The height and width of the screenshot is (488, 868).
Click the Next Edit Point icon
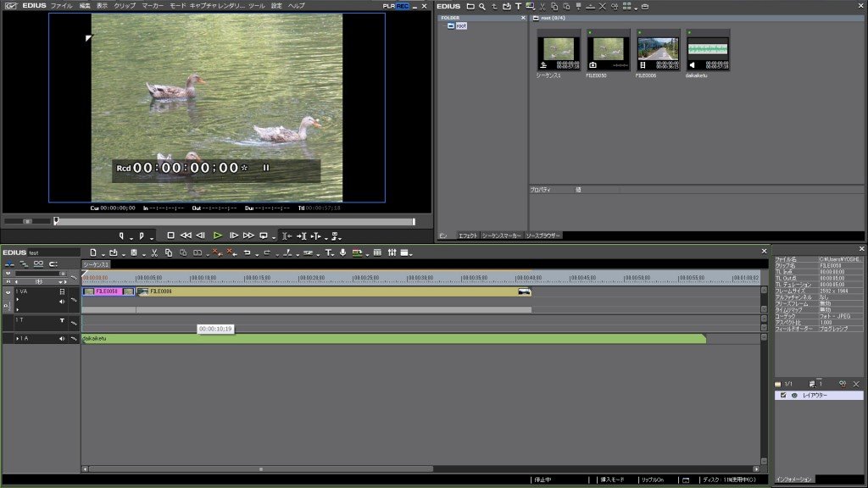coord(301,236)
